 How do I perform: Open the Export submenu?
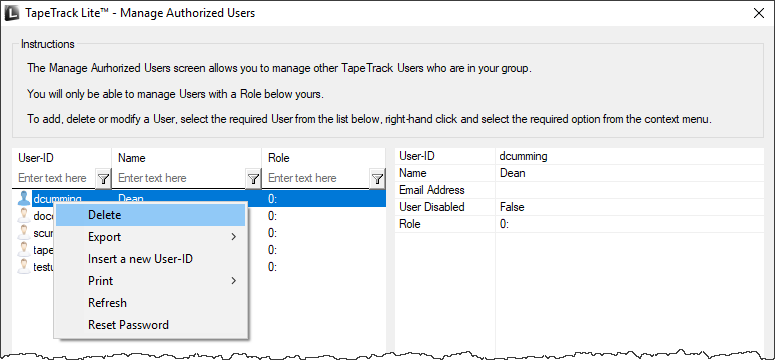pyautogui.click(x=150, y=237)
